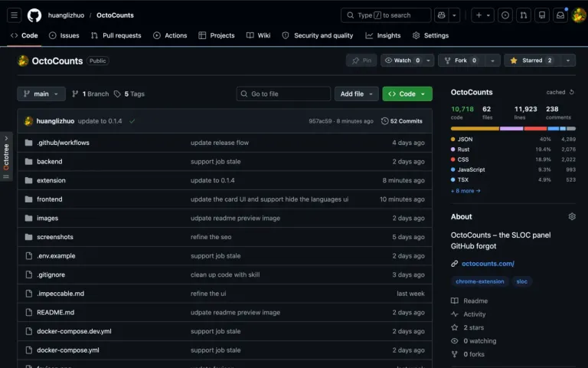Image resolution: width=588 pixels, height=368 pixels.
Task: Open the main branch selector dropdown
Action: tap(41, 94)
